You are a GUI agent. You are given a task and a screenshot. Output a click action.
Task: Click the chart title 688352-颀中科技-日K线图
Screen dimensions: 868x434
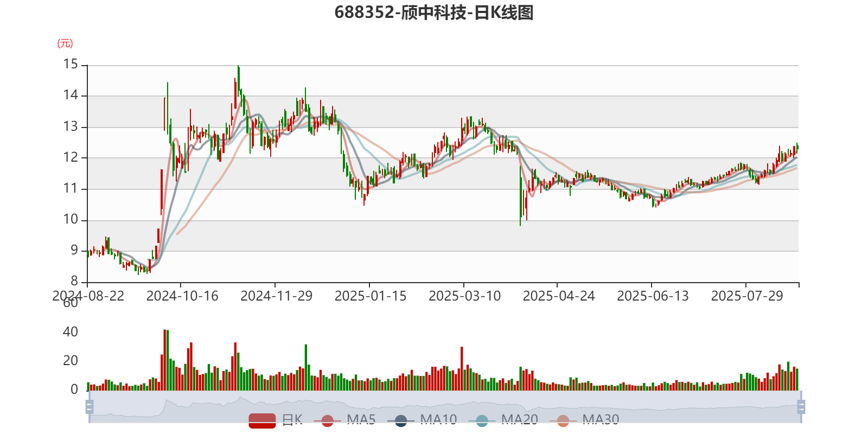[434, 12]
